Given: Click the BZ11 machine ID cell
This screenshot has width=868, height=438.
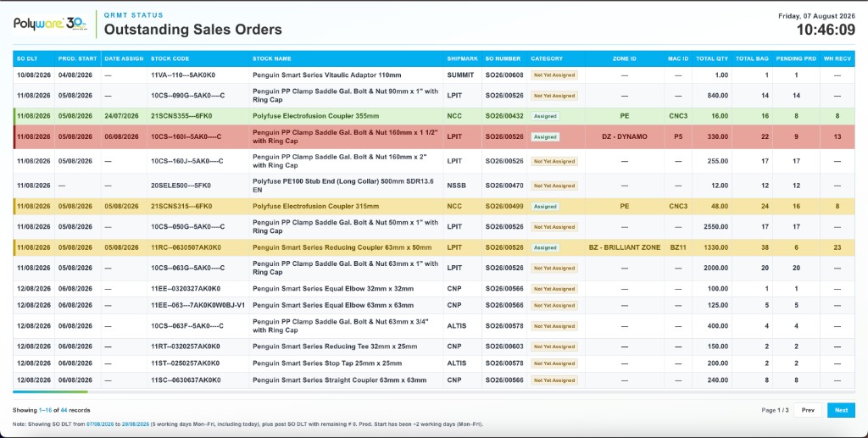Looking at the screenshot, I should [x=678, y=247].
